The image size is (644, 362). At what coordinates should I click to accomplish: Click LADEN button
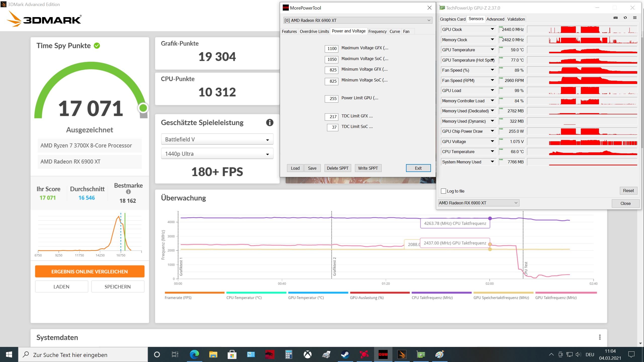(61, 287)
